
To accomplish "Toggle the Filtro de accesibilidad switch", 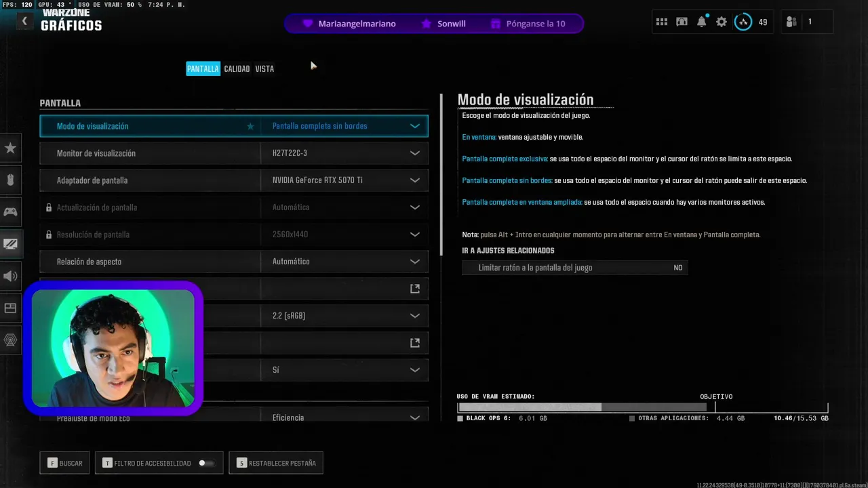I will pos(205,463).
